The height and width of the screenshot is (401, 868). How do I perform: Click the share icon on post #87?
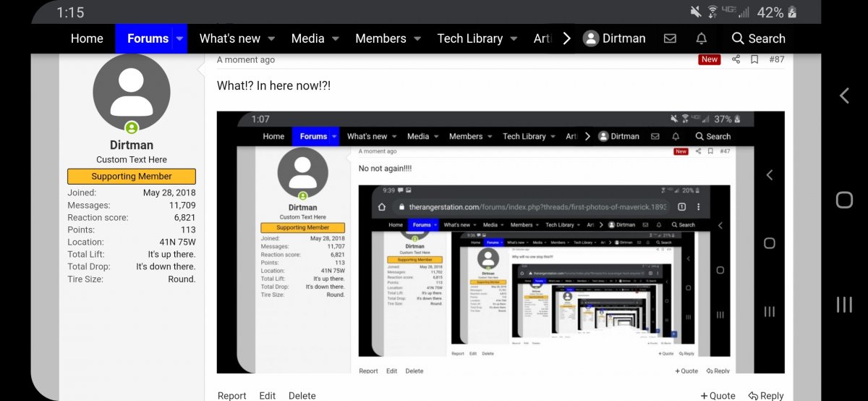coord(736,59)
